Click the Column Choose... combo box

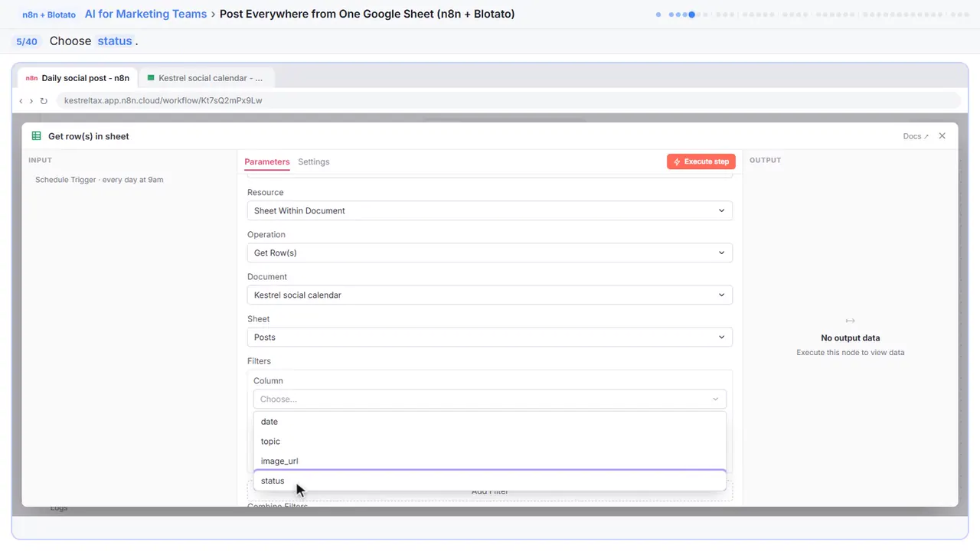489,399
